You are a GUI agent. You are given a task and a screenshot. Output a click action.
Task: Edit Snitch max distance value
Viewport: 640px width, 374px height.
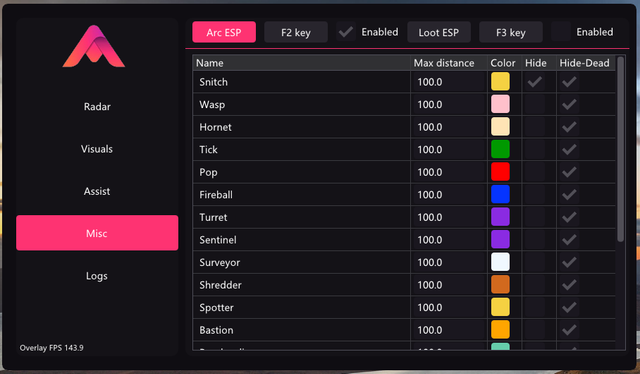[449, 82]
